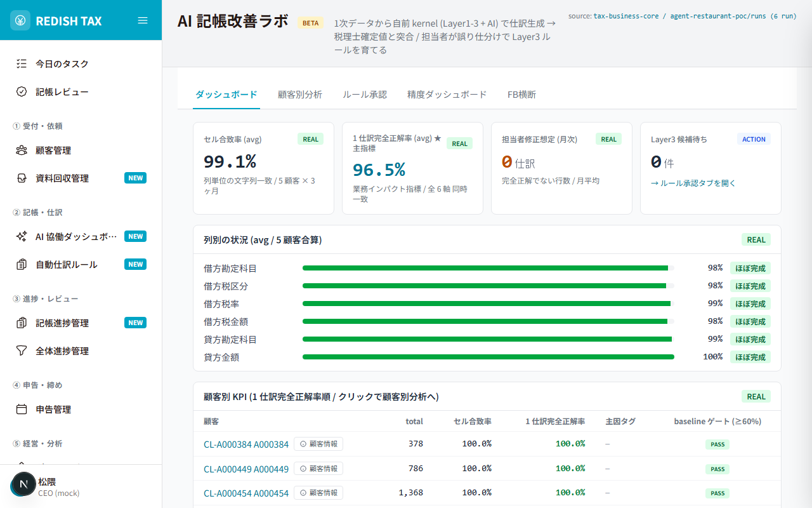The image size is (812, 508).
Task: Click the baseline ゲート column header
Action: pos(717,421)
